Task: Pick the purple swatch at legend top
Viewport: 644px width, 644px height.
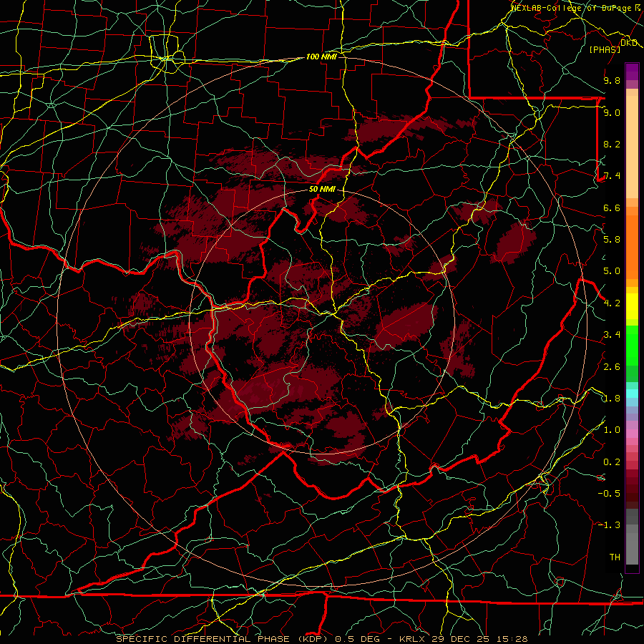Action: pos(632,72)
